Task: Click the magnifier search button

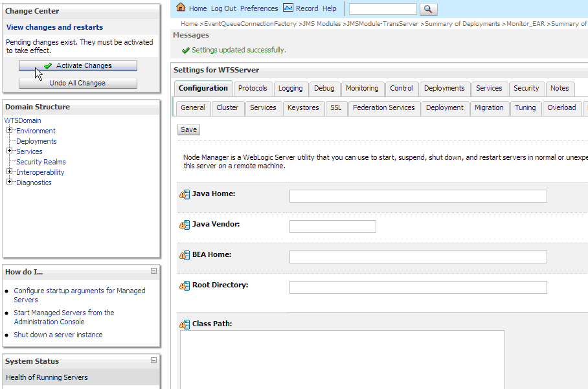Action: point(428,9)
